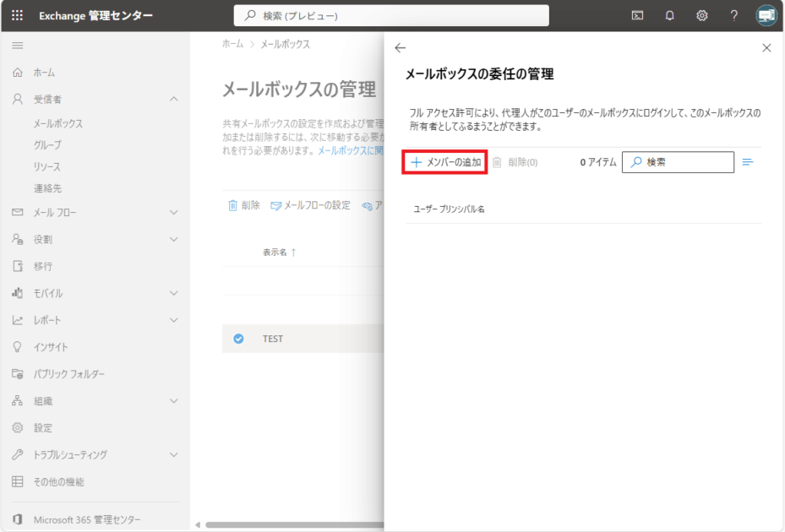
Task: Click the 設定 gear icon in sidebar
Action: (18, 428)
